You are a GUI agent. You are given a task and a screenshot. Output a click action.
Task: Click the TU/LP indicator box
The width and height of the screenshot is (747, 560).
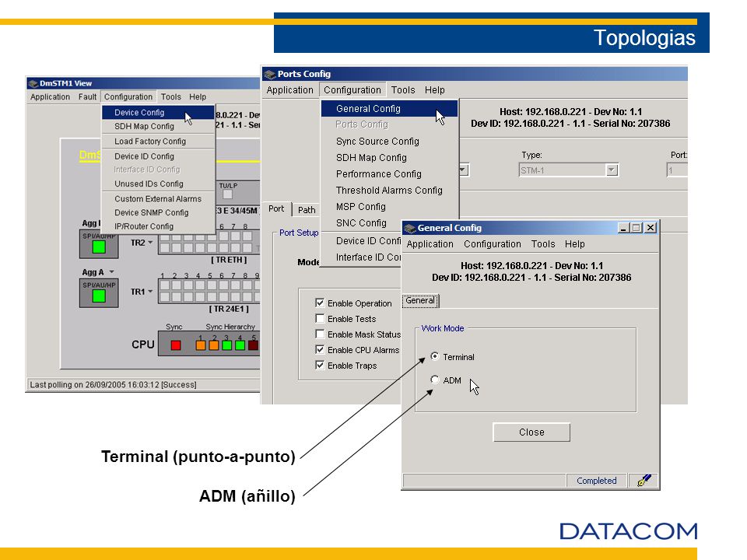click(227, 194)
